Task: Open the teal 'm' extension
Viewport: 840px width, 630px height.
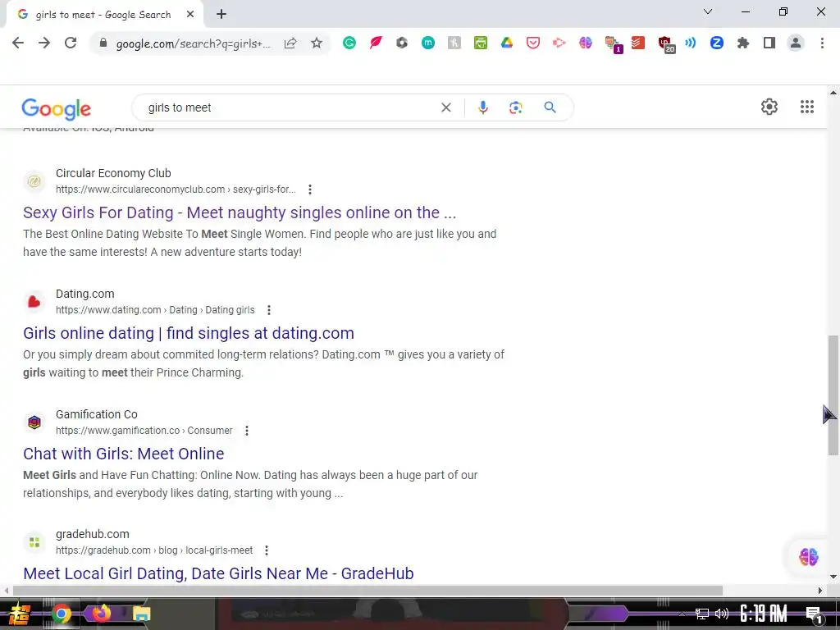Action: 428,43
